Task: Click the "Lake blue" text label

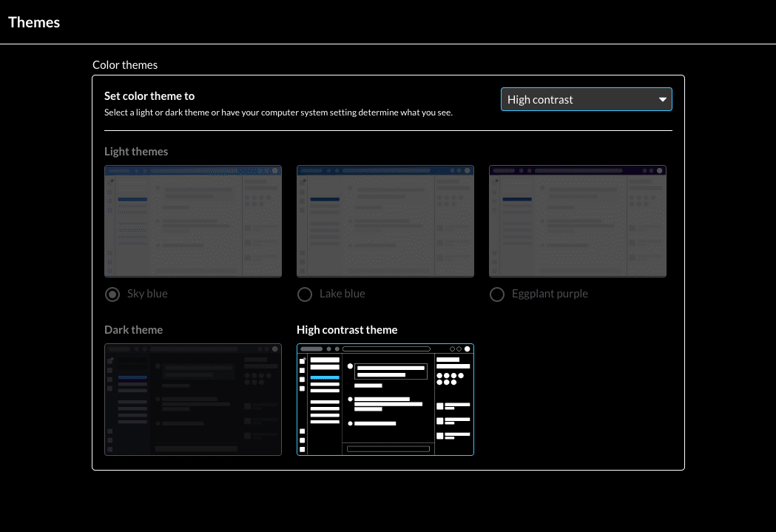Action: [x=343, y=294]
